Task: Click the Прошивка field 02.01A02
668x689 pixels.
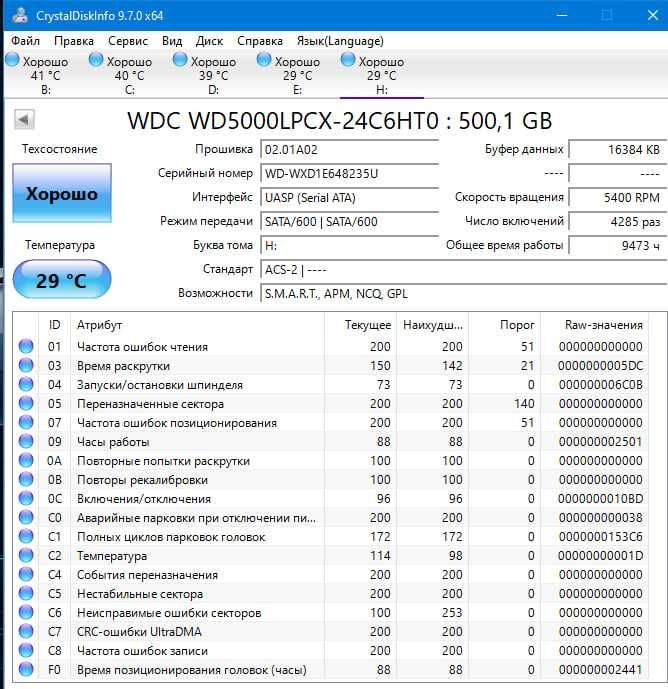Action: click(349, 150)
